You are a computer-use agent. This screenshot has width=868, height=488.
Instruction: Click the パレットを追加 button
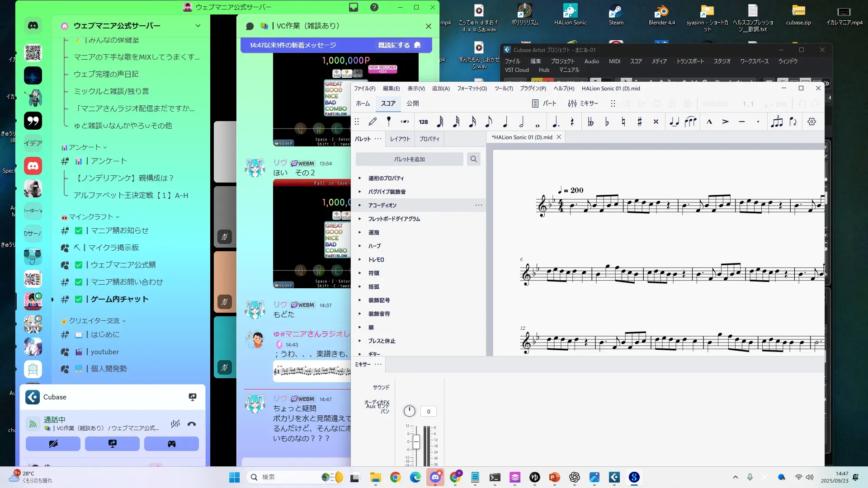tap(409, 159)
